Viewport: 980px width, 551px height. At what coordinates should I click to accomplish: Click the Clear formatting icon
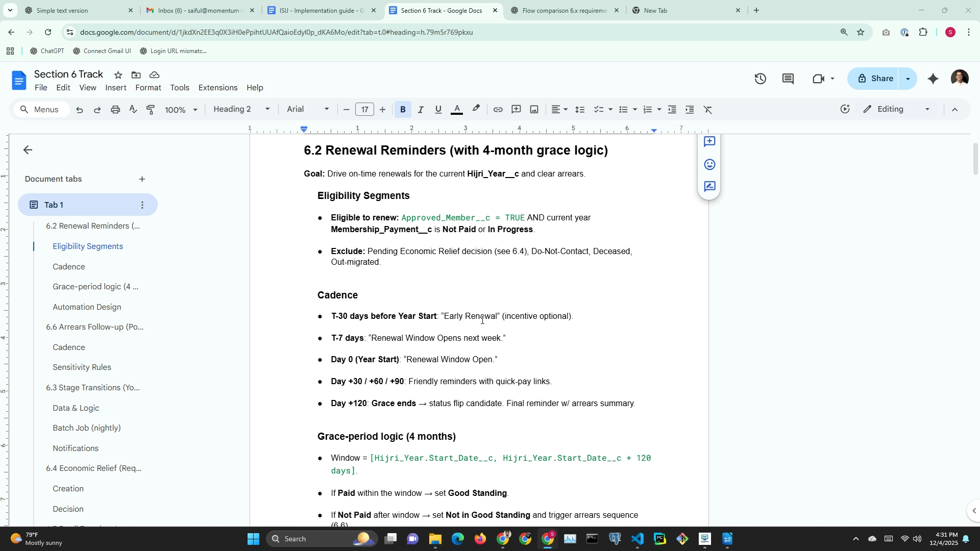click(707, 110)
